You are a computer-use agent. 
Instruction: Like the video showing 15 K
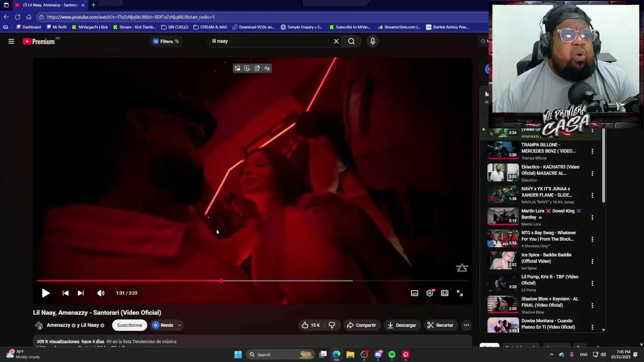coord(310,325)
